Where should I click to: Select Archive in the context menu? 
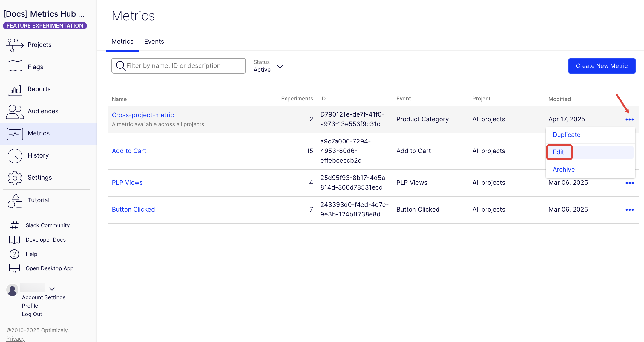[x=563, y=170]
